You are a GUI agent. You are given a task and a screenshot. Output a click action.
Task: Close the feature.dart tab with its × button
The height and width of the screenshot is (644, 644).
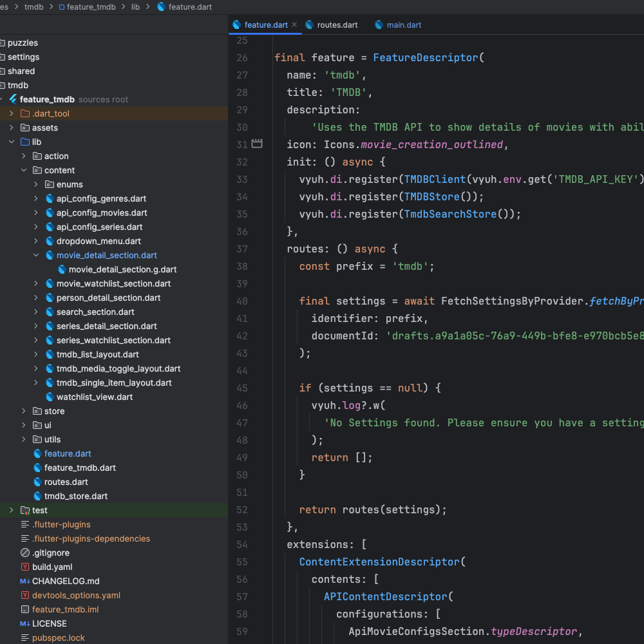pos(294,24)
